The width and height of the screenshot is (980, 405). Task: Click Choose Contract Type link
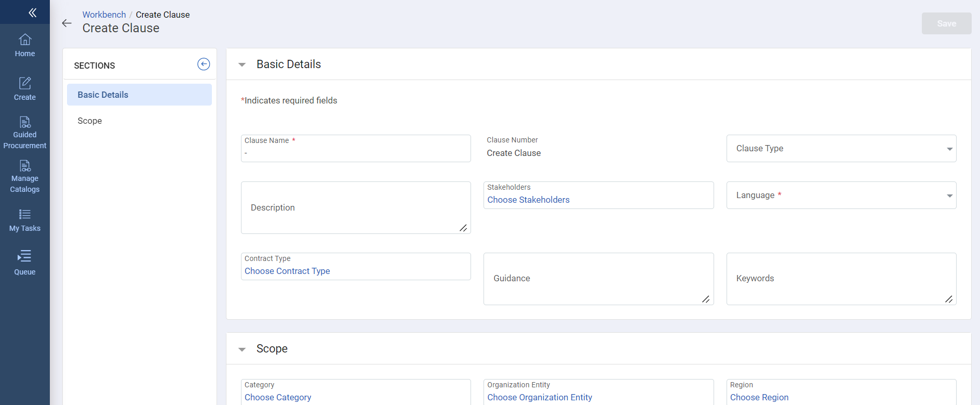[x=287, y=271]
